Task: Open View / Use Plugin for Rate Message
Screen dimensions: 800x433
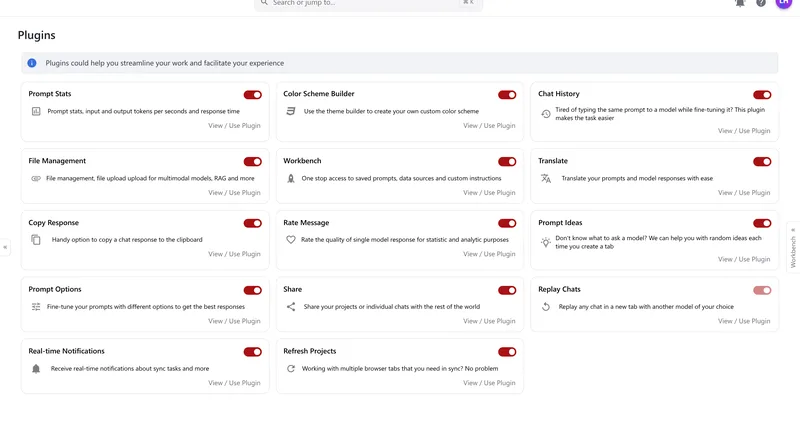Action: point(489,254)
